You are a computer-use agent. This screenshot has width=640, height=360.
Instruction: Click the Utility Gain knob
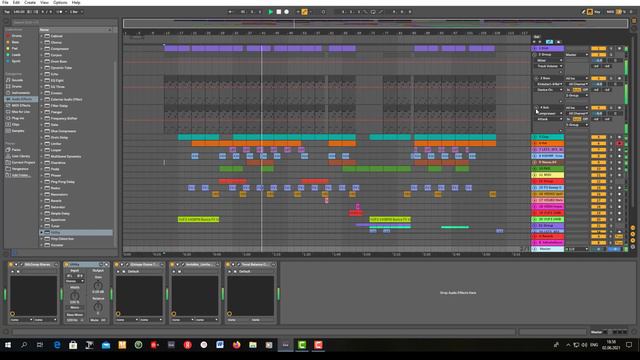98,285
